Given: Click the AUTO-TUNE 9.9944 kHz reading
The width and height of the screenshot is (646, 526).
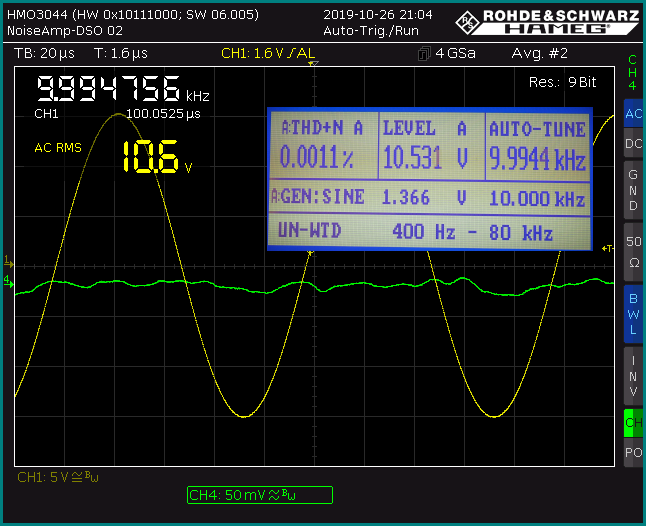Looking at the screenshot, I should [x=537, y=159].
